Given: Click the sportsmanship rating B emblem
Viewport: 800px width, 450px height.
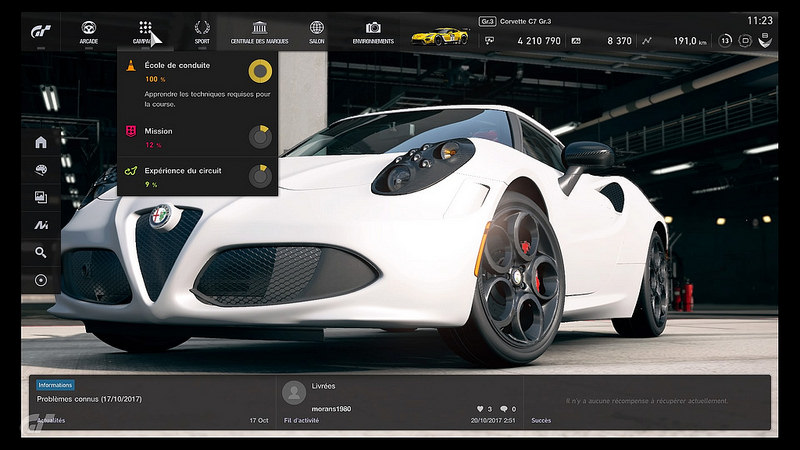Looking at the screenshot, I should pos(765,40).
